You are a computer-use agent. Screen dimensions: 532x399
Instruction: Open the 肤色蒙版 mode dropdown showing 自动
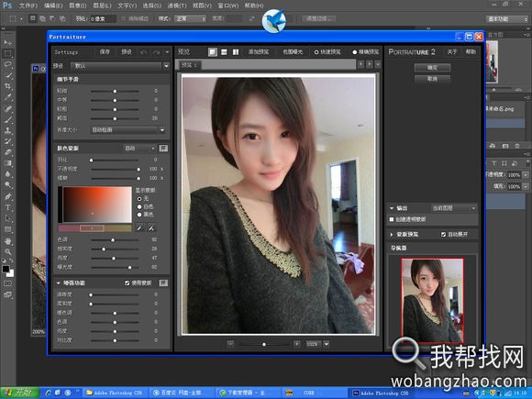point(139,149)
